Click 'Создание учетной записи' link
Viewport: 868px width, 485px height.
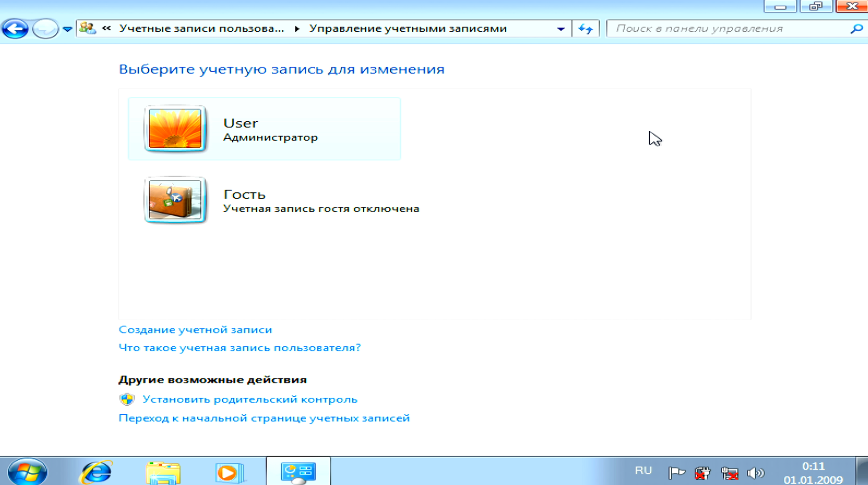195,330
